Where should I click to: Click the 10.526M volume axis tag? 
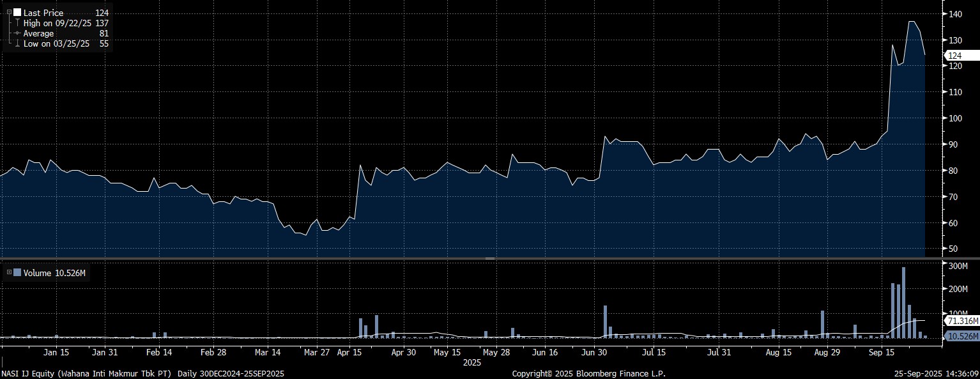coord(960,336)
